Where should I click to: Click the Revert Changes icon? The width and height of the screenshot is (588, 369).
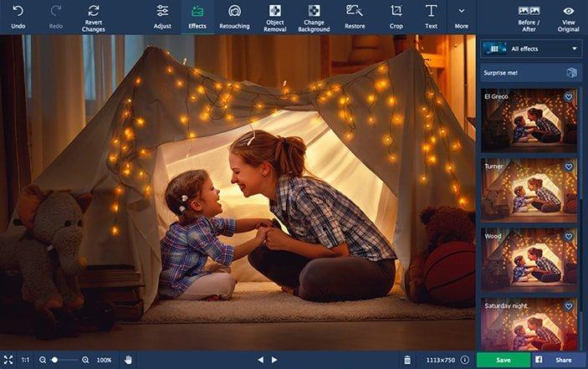tap(94, 16)
